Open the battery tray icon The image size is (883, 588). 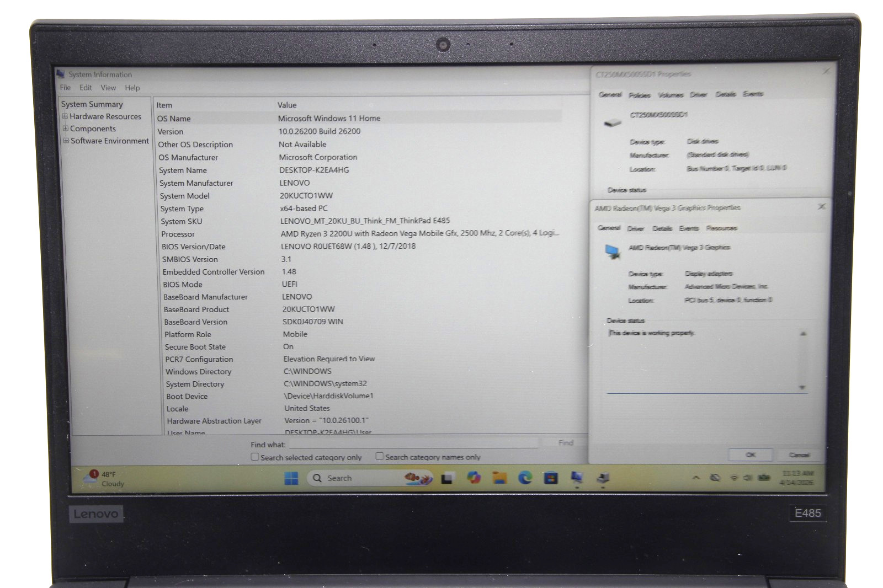[x=764, y=478]
